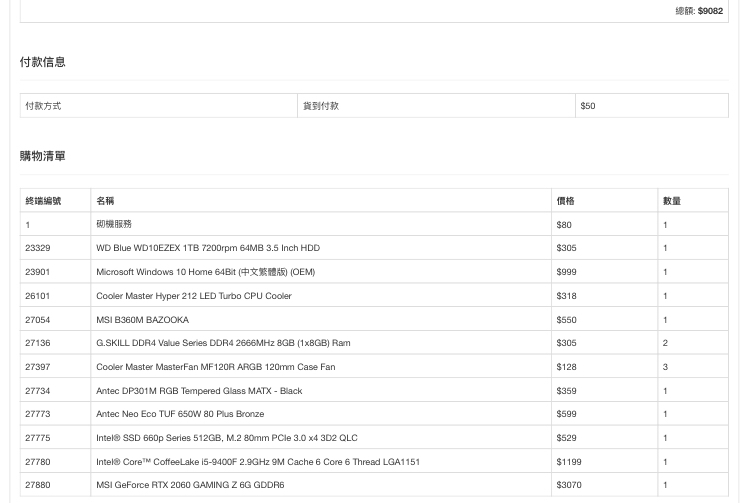750x503 pixels.
Task: Click Antec Neo Eco TUF 650W item
Action: click(180, 414)
